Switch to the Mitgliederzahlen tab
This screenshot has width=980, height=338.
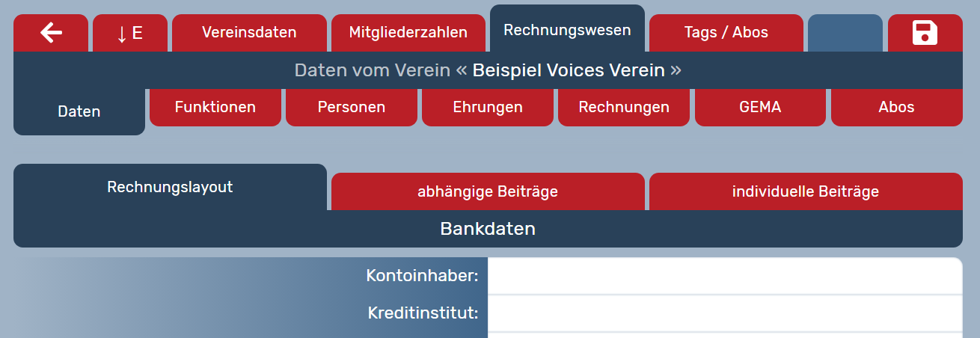408,33
